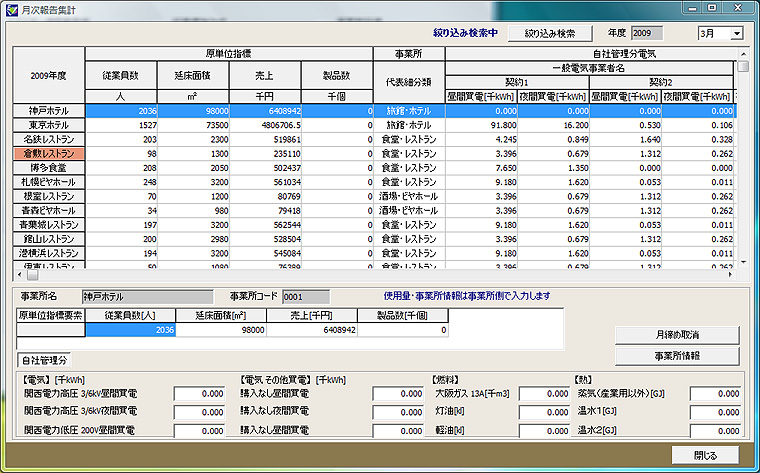Click cell 7.650 in 博多食堂 row

[481, 168]
